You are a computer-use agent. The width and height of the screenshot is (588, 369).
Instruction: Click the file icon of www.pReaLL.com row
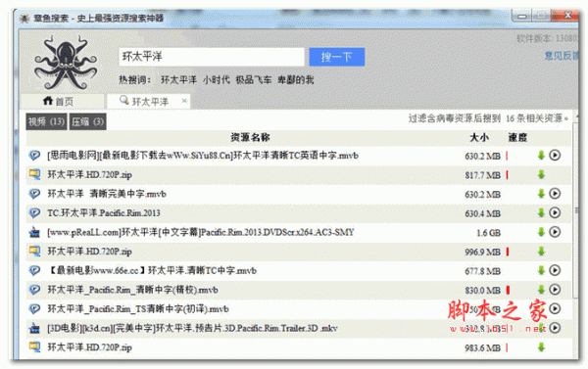click(x=34, y=232)
